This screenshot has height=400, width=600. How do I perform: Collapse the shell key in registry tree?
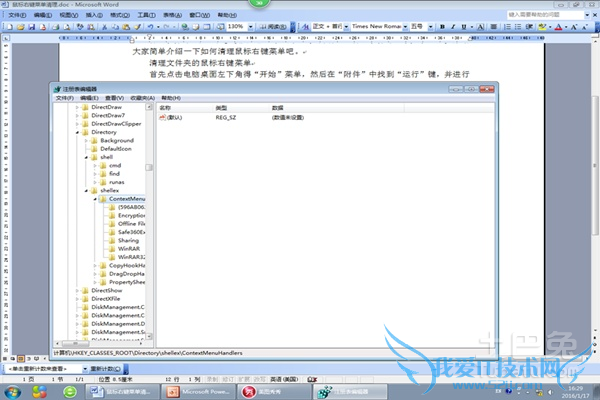(86, 157)
